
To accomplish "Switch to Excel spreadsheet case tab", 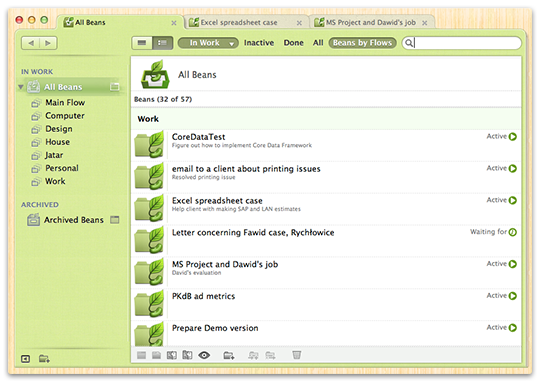I will coord(246,23).
